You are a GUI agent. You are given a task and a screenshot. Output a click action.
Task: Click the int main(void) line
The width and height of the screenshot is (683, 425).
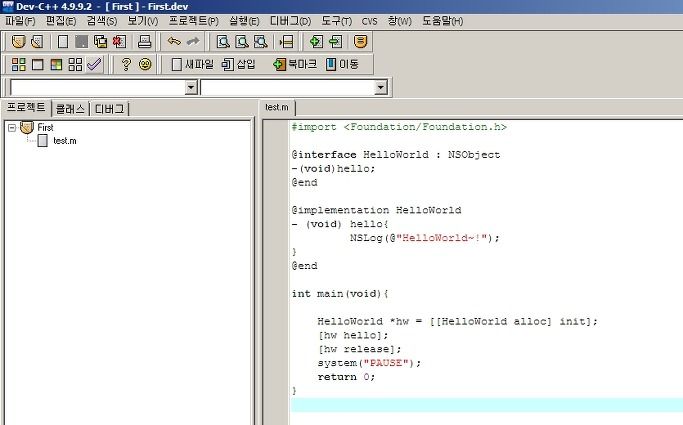tap(340, 293)
